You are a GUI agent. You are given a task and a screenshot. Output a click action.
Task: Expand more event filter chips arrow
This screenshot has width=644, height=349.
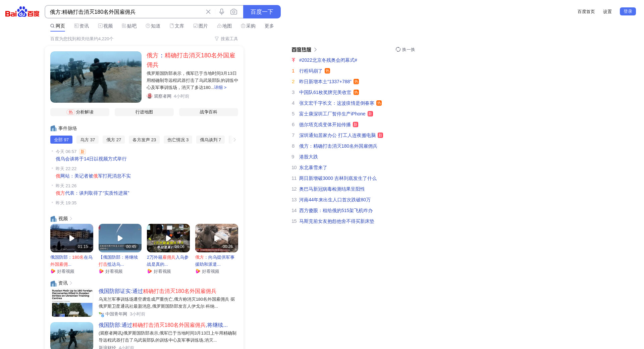[234, 140]
